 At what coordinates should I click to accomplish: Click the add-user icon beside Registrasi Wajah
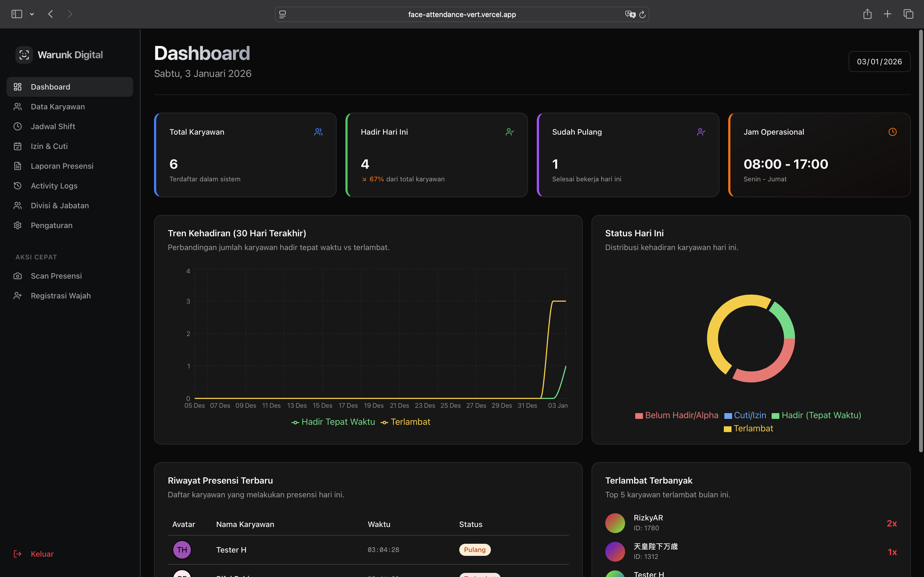point(18,296)
